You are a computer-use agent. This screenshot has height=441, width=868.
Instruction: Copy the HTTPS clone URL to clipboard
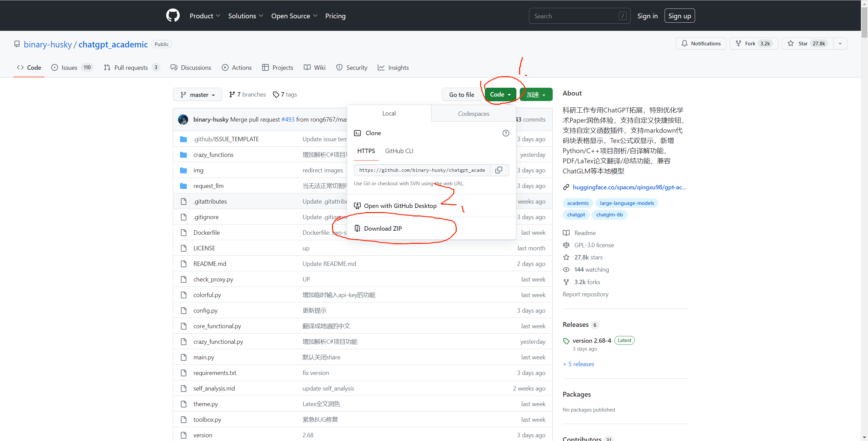499,170
